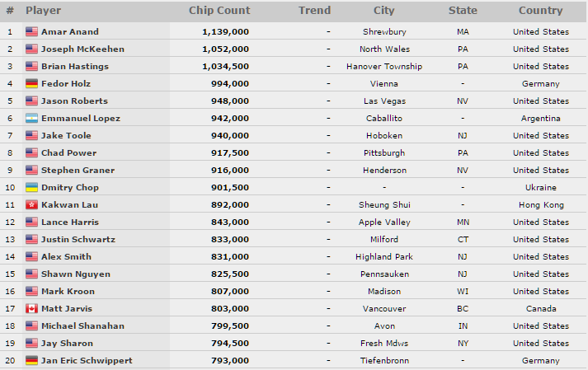588x370 pixels.
Task: Click the Ukraine flag next to Dmitry Chop
Action: pyautogui.click(x=31, y=187)
